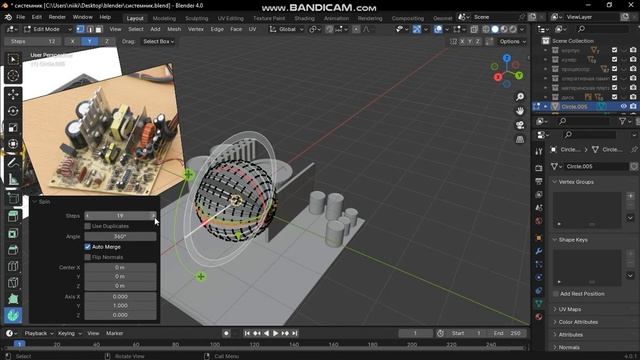
Task: Open the Object Data properties tab
Action: (x=539, y=304)
